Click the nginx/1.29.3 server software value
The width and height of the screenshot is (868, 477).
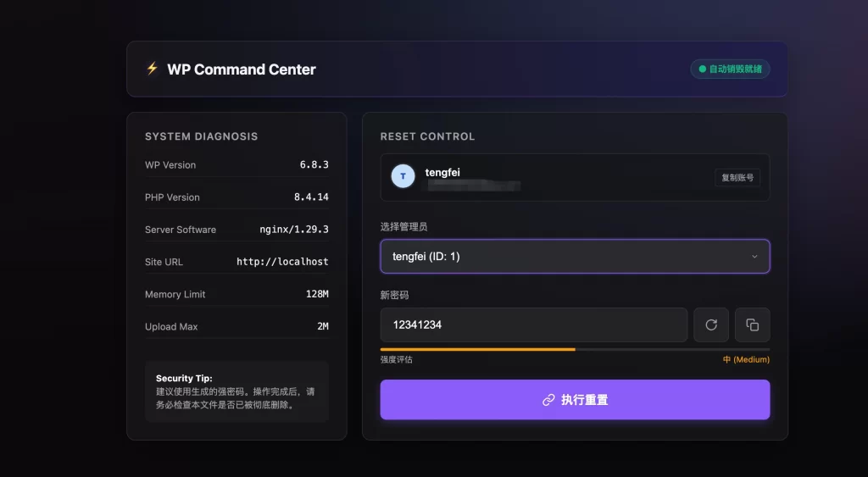coord(293,230)
